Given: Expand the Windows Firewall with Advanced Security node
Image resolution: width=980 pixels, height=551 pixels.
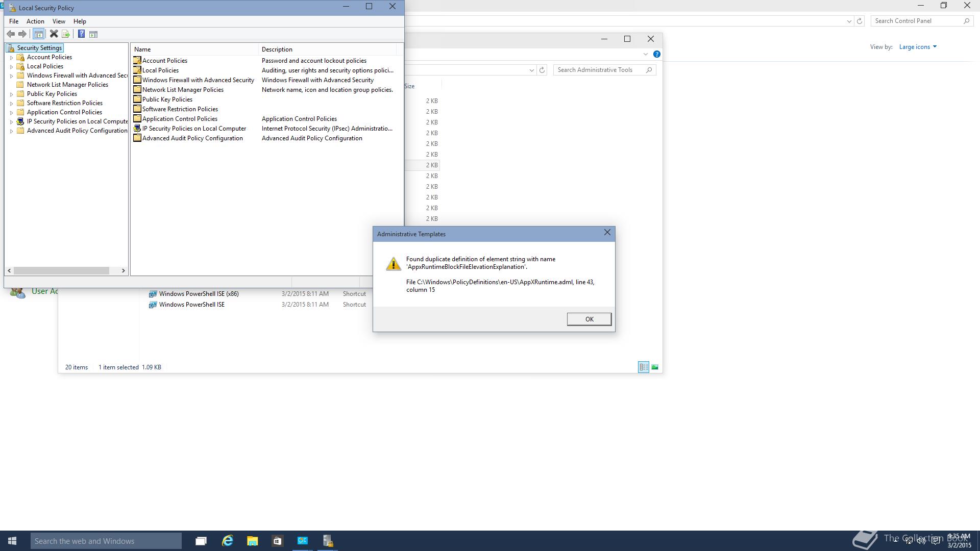Looking at the screenshot, I should pos(11,76).
